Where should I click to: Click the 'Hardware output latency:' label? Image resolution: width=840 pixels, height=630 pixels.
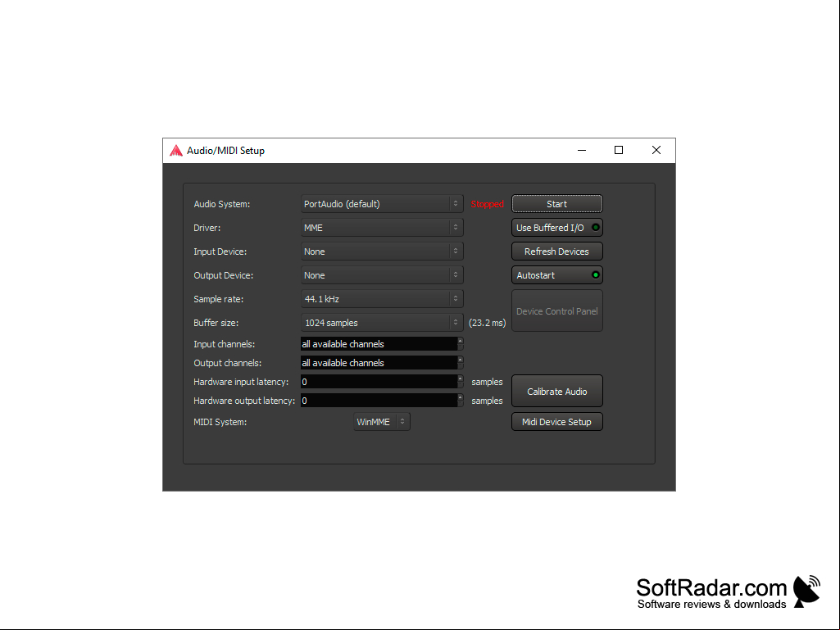pyautogui.click(x=244, y=400)
